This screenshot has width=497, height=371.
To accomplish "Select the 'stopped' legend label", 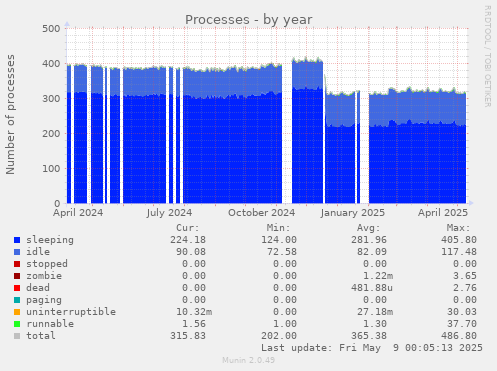I will coord(47,264).
